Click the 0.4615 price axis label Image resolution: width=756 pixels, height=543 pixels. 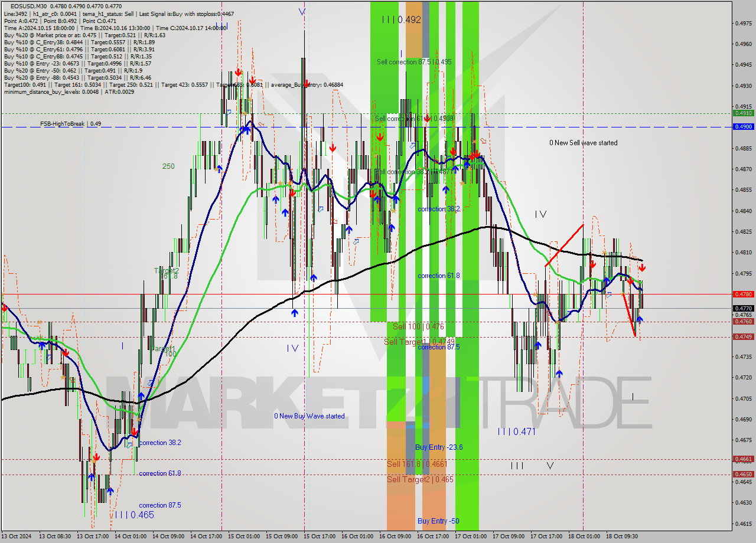click(743, 523)
